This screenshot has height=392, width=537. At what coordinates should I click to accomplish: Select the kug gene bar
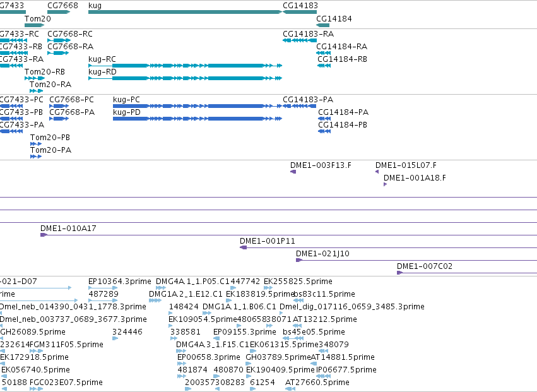click(x=185, y=12)
